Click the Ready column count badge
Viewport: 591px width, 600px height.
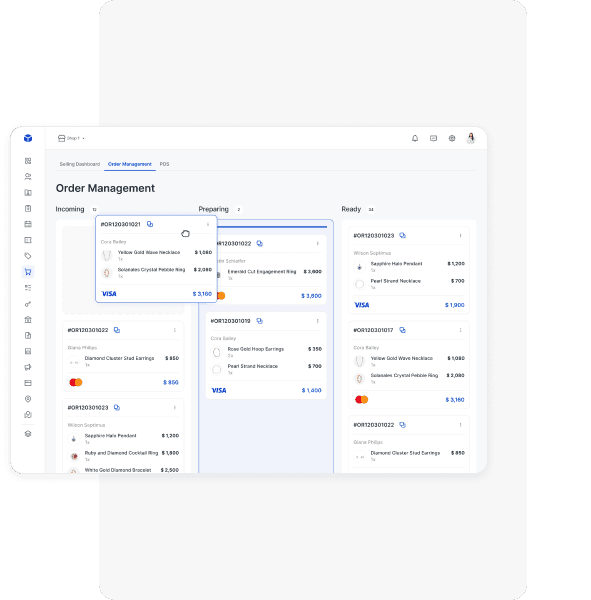pos(371,209)
